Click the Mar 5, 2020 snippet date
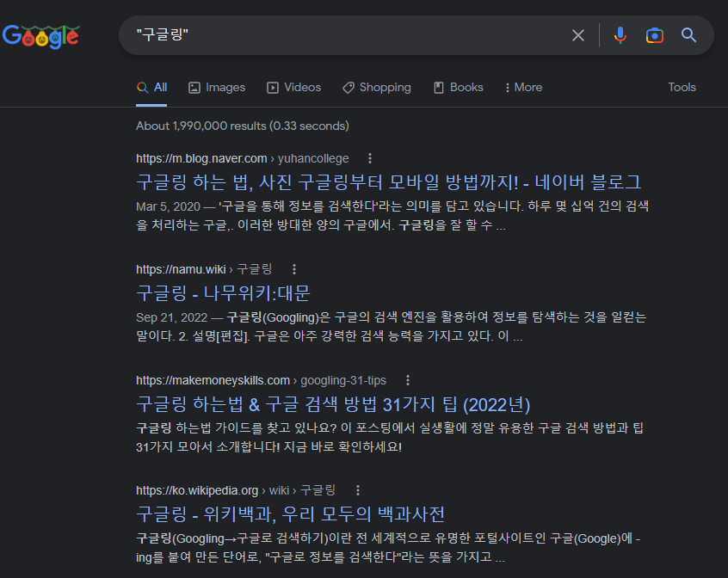The height and width of the screenshot is (578, 728). coord(168,206)
